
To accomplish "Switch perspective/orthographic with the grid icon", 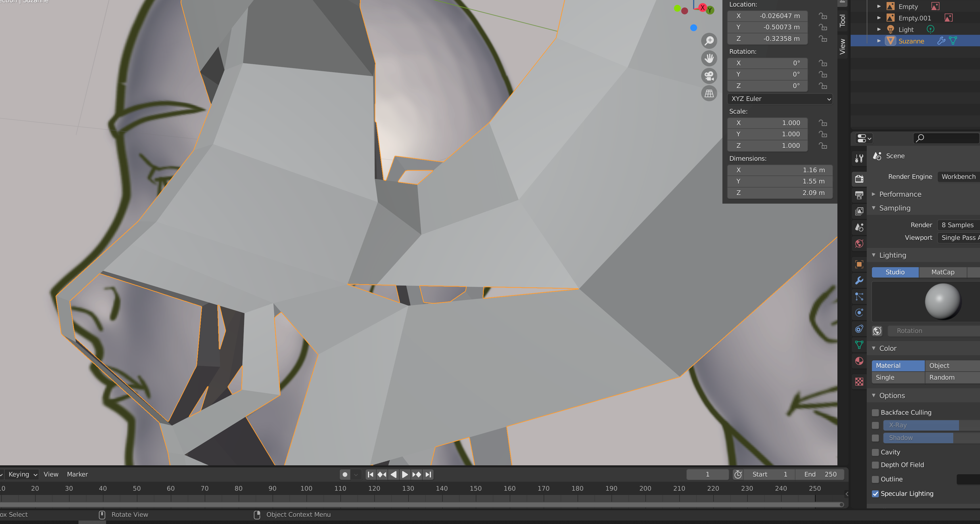I will [709, 93].
